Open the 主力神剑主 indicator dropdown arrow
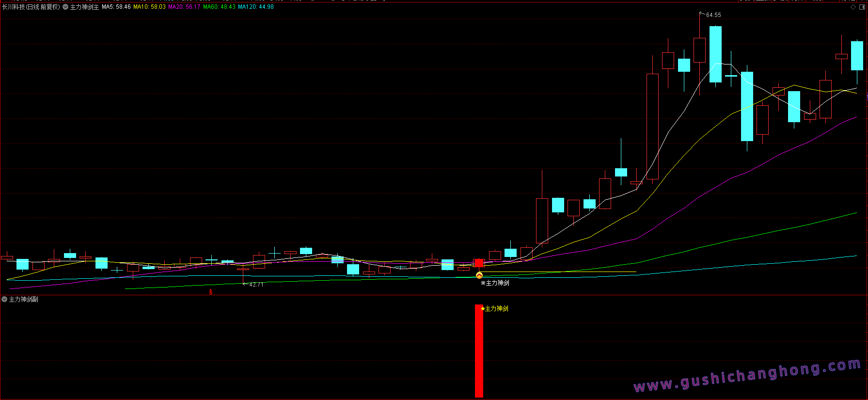The height and width of the screenshot is (400, 868). click(x=65, y=7)
